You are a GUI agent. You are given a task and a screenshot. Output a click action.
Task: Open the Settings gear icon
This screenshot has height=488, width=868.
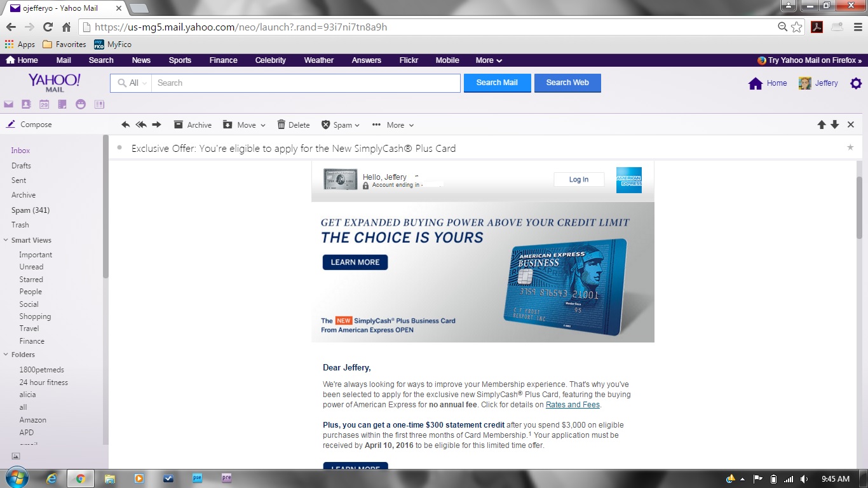[856, 83]
